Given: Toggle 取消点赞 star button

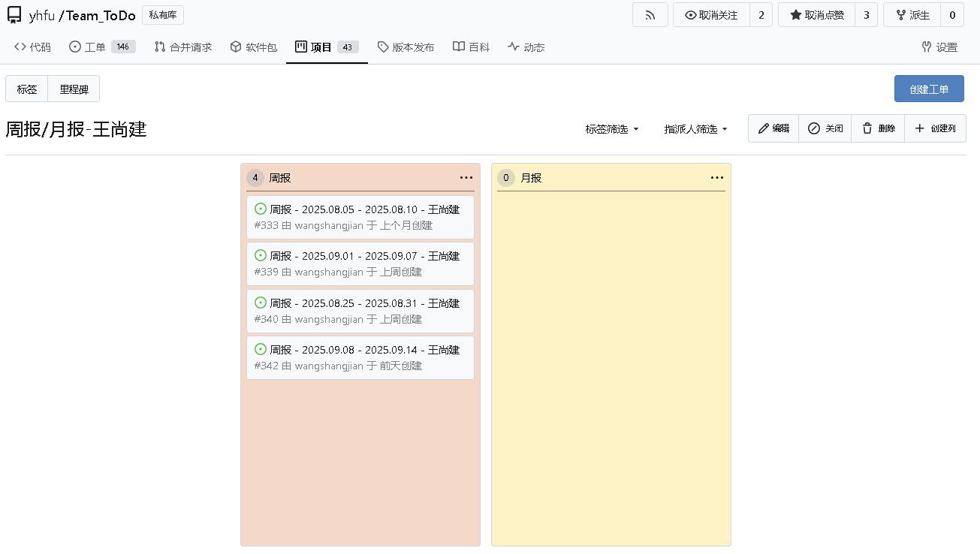Looking at the screenshot, I should (816, 15).
